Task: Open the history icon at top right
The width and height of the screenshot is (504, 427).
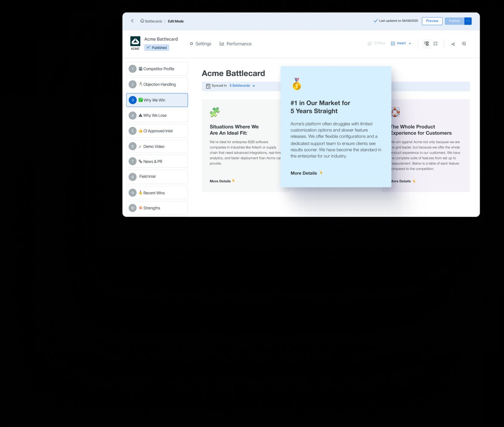Action: (464, 43)
